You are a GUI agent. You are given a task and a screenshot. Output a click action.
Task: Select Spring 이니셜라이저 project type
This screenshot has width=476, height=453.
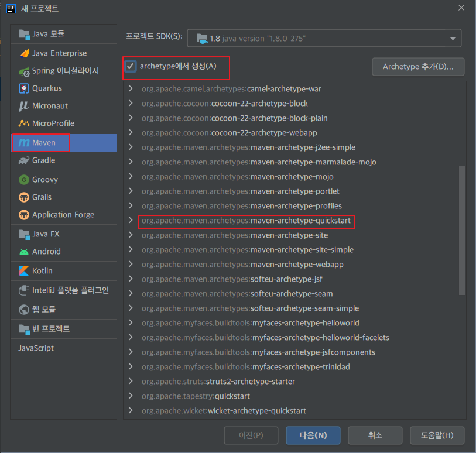[63, 71]
